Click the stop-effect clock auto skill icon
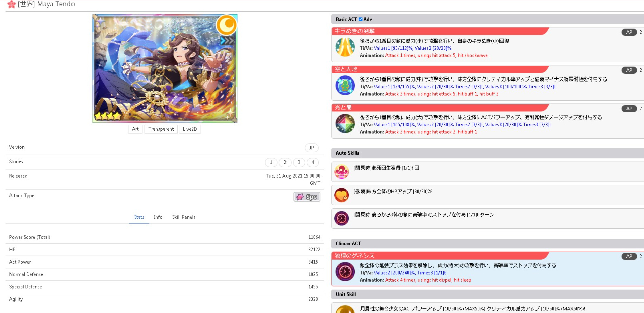The image size is (644, 313). coord(342,218)
